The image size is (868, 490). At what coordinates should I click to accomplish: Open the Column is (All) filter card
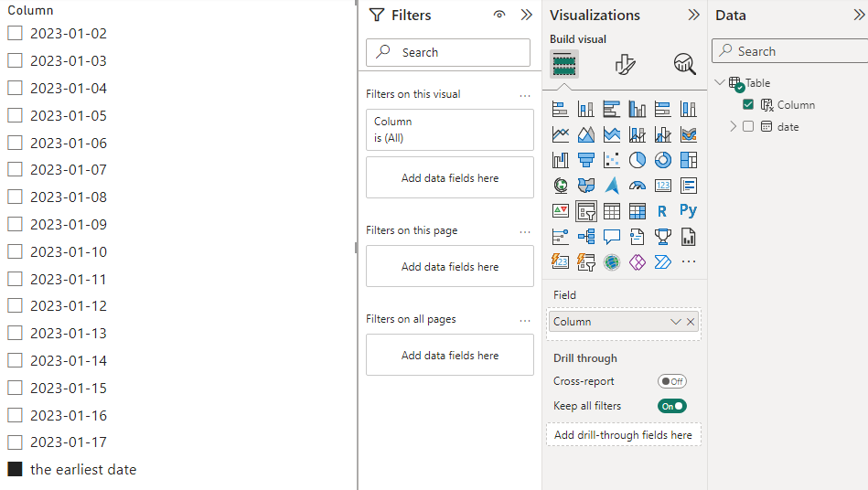(449, 130)
